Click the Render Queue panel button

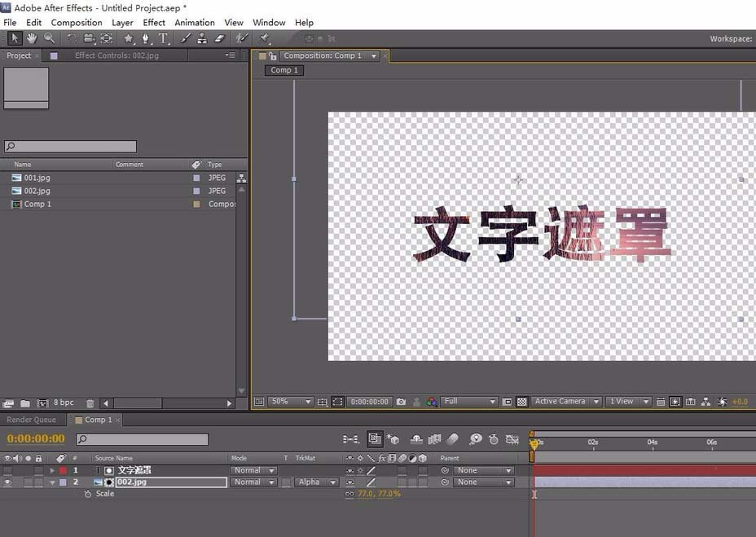click(x=33, y=419)
